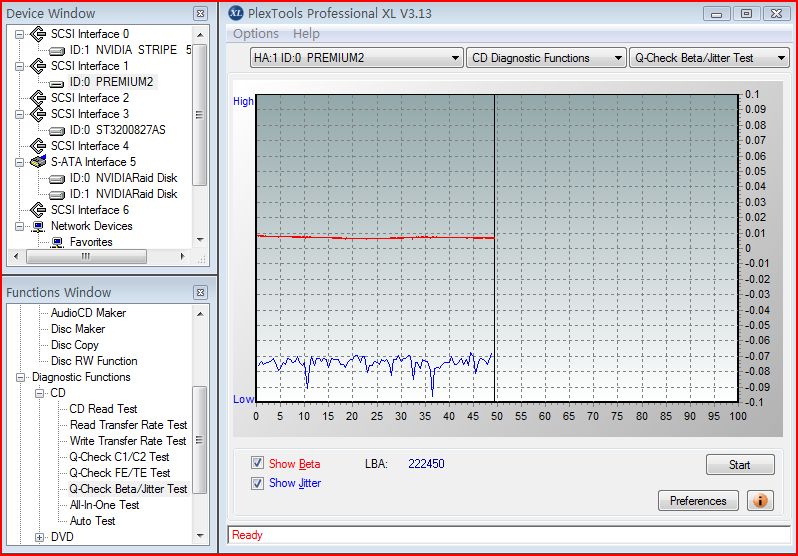Click the Device Window scroll left arrow

pyautogui.click(x=16, y=256)
